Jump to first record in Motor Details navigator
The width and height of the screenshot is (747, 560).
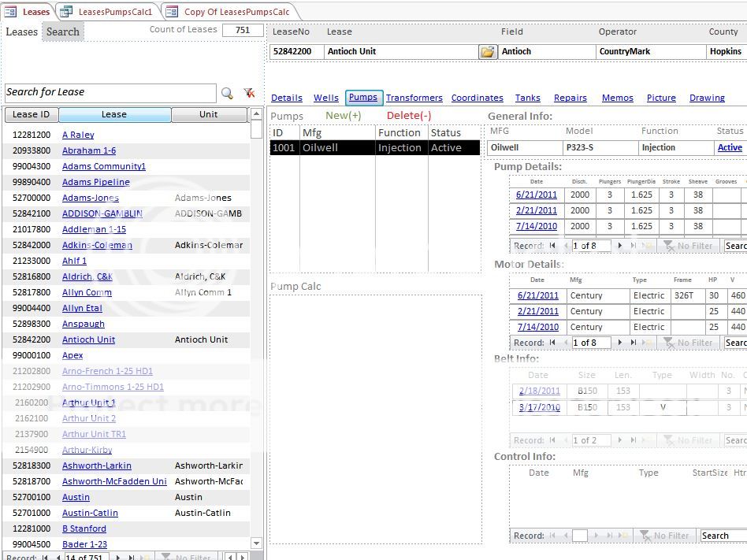[553, 343]
